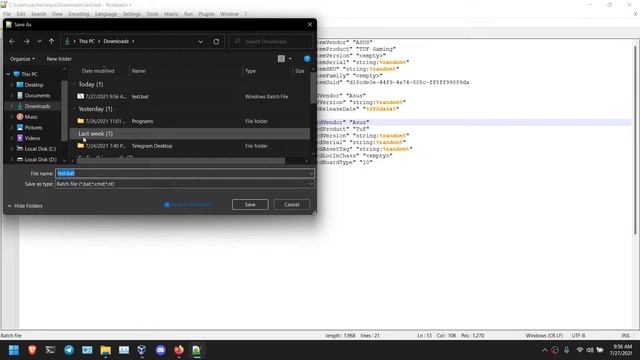Viewport: 640px width, 360px height.
Task: Click This PC in the address breadcrumb
Action: tap(87, 42)
